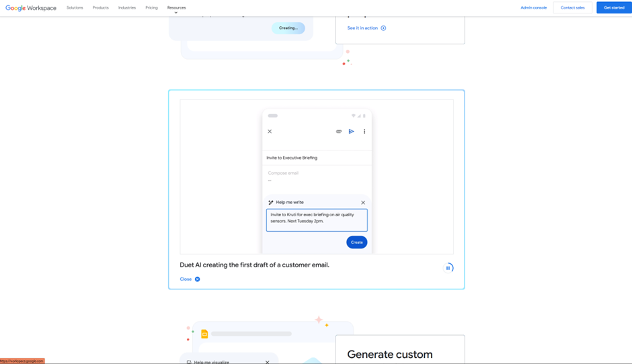Click the Compose email body field
This screenshot has width=632, height=364.
tap(317, 177)
